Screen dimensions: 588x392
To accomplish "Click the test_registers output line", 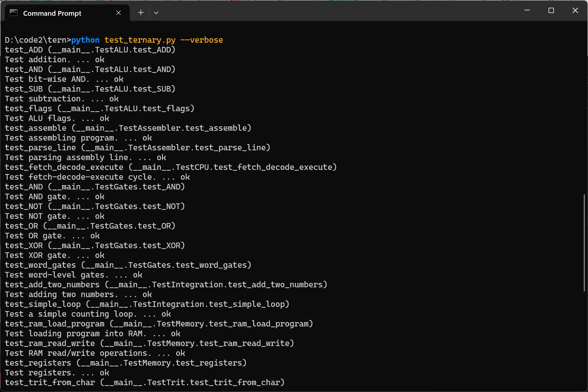I will 125,363.
